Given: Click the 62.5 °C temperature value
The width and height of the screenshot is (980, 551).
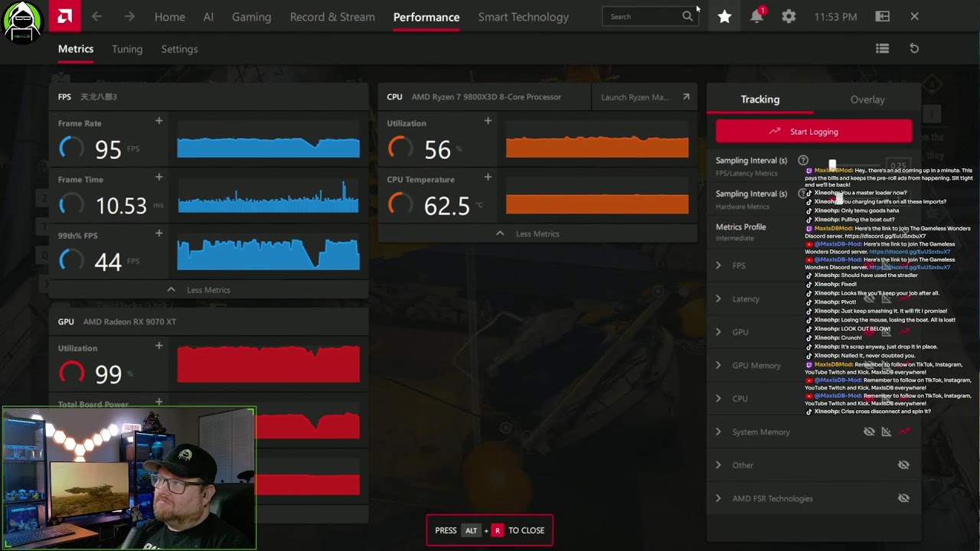Looking at the screenshot, I should pyautogui.click(x=448, y=205).
